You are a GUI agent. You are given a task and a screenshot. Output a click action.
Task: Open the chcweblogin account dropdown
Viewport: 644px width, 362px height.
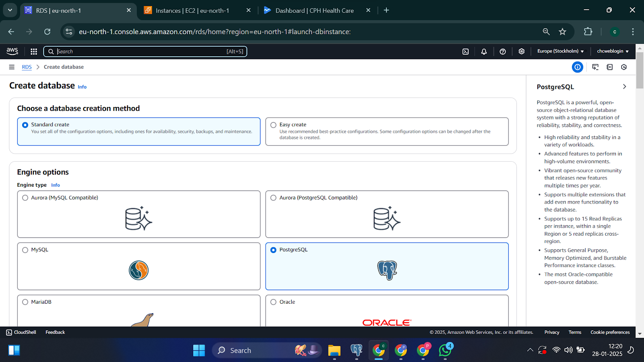(x=613, y=51)
